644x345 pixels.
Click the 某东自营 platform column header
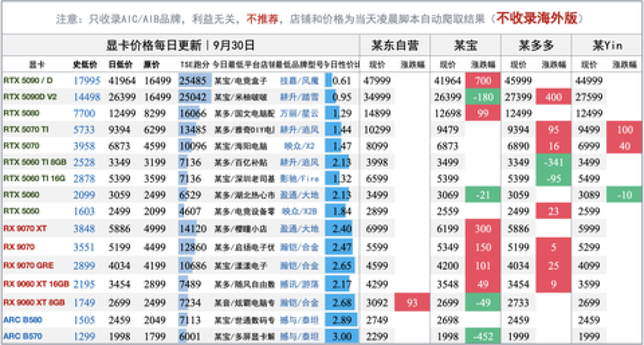point(395,45)
